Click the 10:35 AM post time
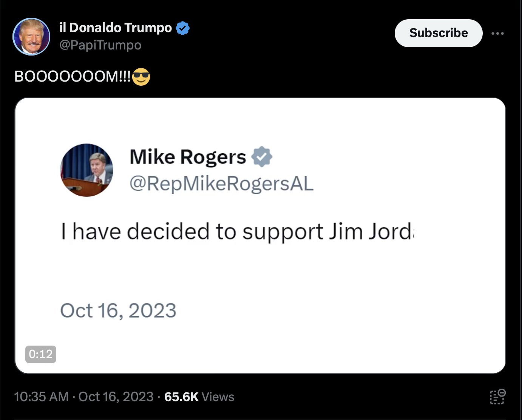This screenshot has width=522, height=420. tap(42, 397)
